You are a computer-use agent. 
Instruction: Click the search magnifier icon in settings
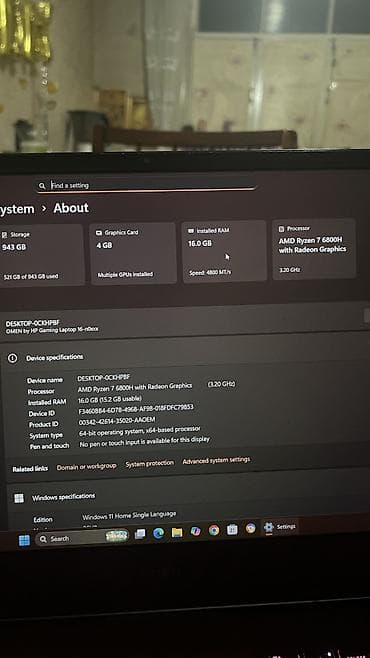(42, 185)
